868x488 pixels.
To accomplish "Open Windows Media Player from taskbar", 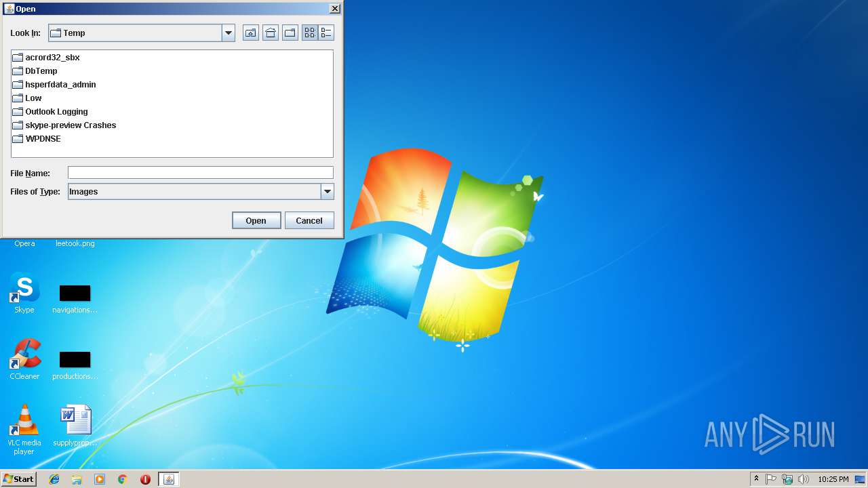I will pos(100,479).
